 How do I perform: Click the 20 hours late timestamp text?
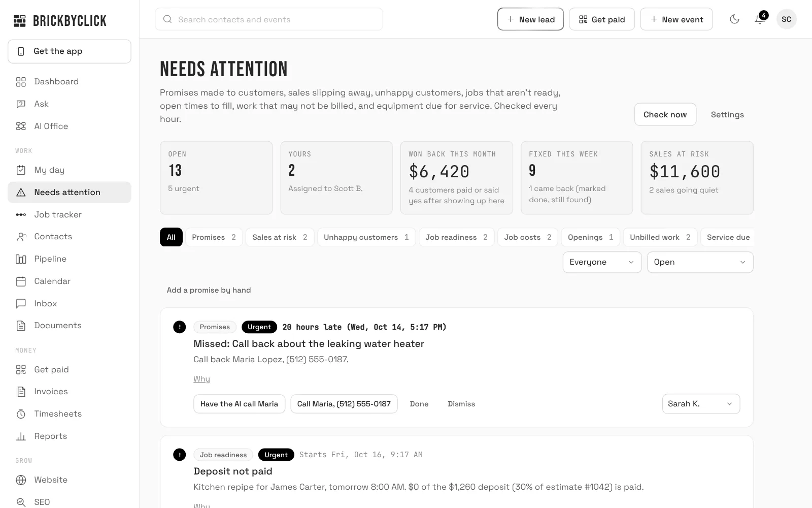click(x=364, y=327)
